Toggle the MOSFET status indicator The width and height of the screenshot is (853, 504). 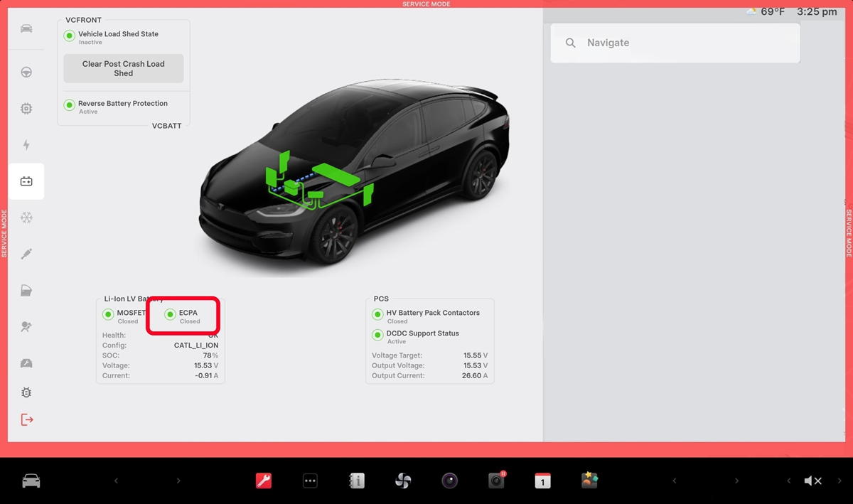pos(108,314)
